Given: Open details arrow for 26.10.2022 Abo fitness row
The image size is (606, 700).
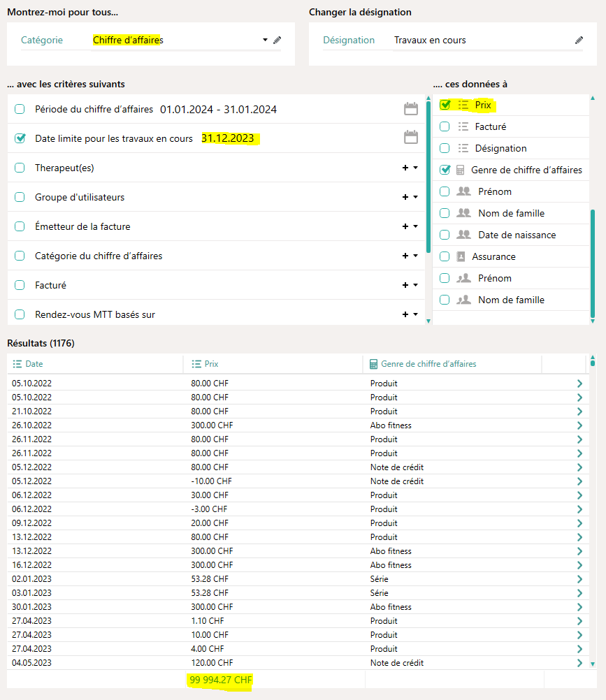Looking at the screenshot, I should tap(579, 425).
